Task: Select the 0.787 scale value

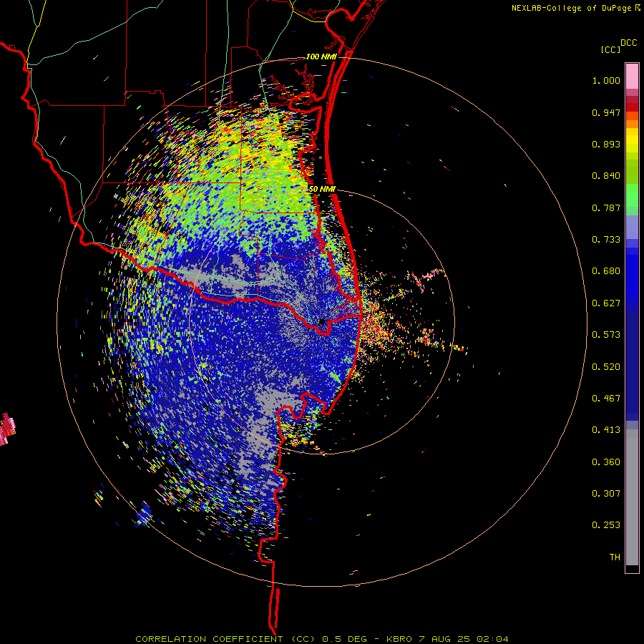Action: click(x=606, y=208)
